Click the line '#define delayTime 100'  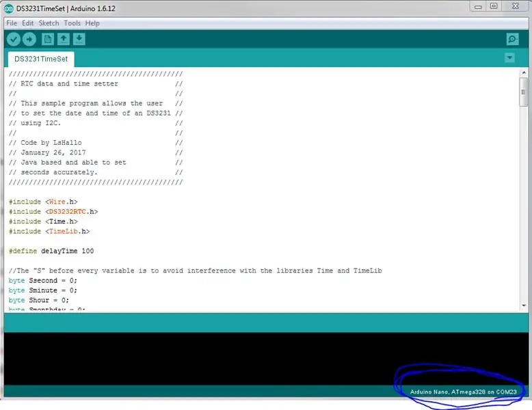[x=51, y=251]
